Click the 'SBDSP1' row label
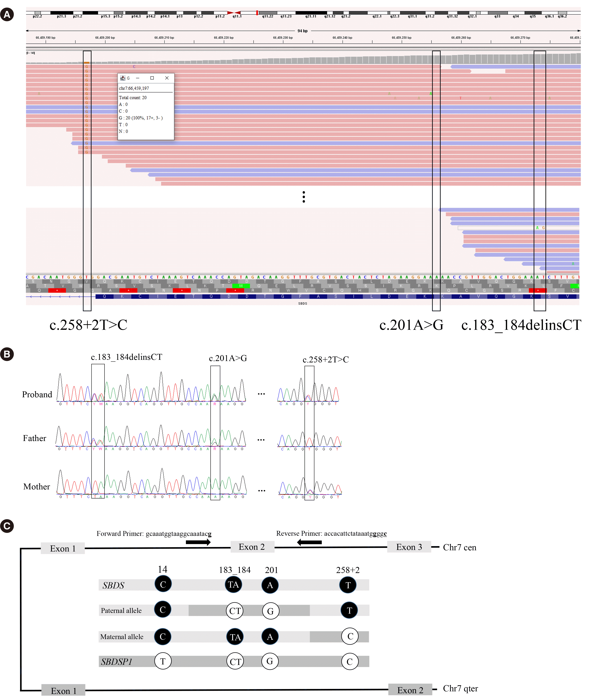 117,662
